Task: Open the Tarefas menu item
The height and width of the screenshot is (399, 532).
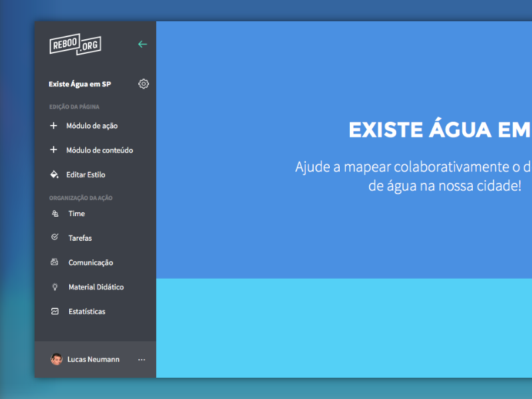Action: pos(80,237)
